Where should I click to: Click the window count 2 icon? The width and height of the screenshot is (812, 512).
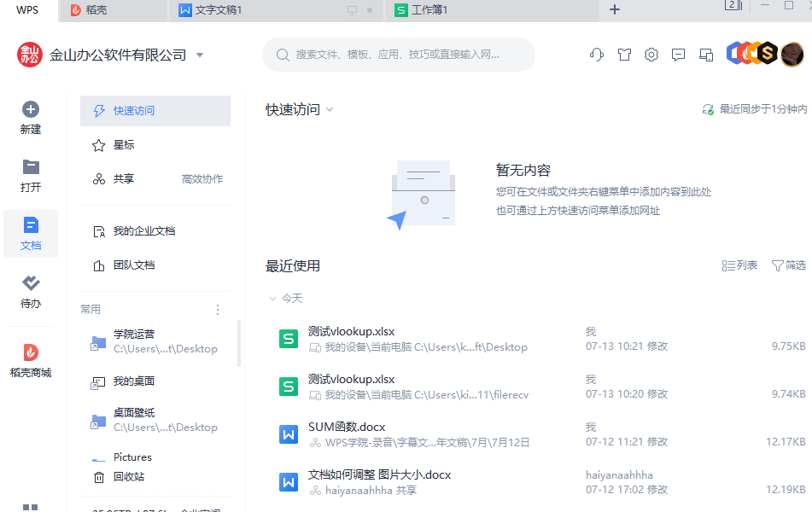(733, 6)
